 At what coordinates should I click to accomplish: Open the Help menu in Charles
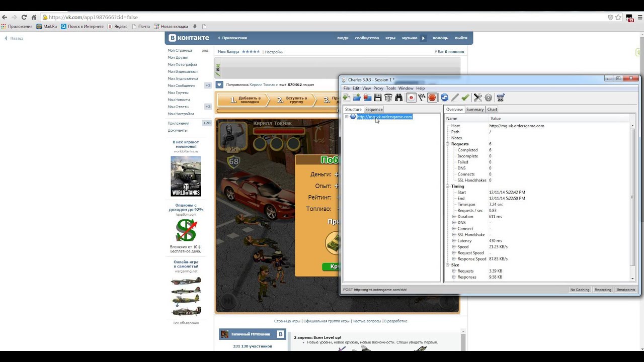(x=420, y=88)
